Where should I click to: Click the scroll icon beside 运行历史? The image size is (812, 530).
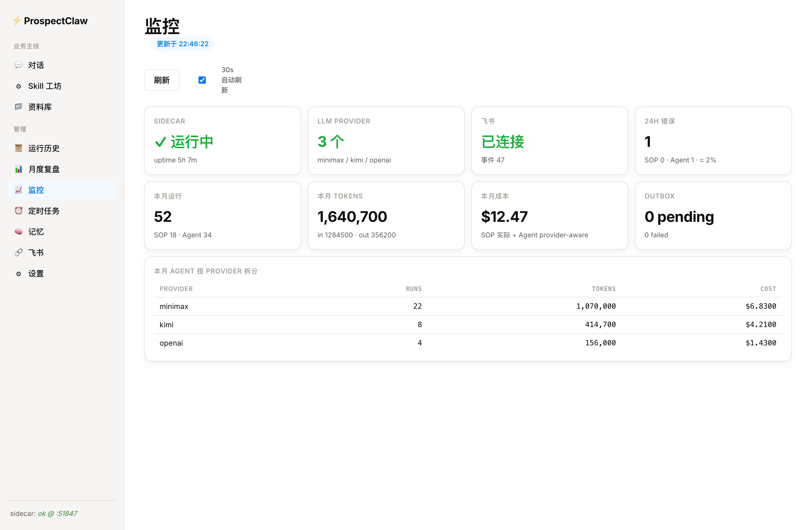point(18,148)
